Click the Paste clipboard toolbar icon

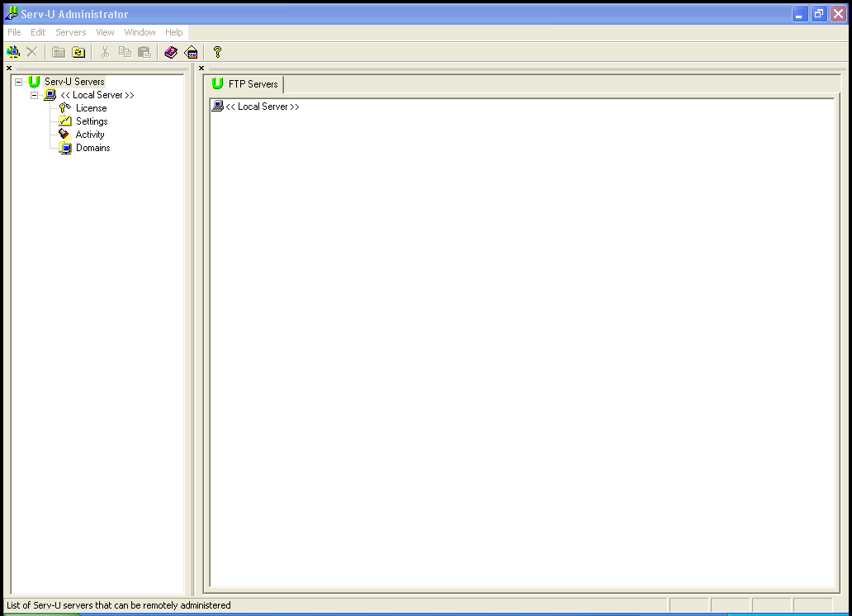(x=144, y=52)
